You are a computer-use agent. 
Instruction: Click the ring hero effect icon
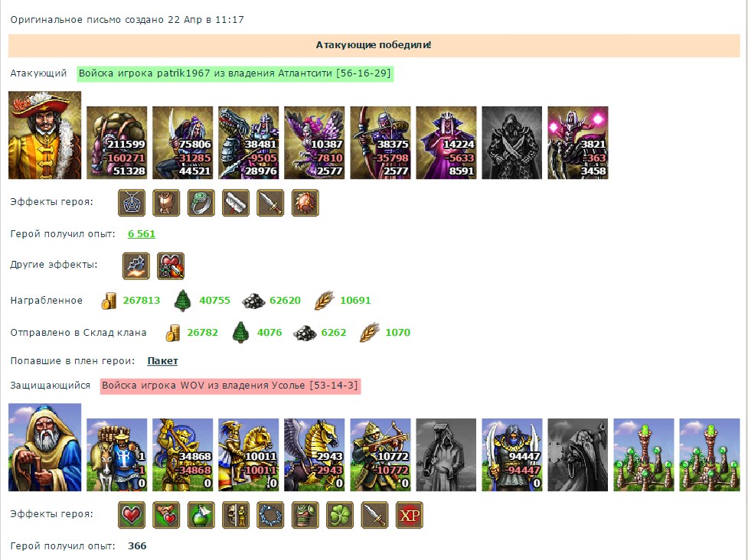click(201, 203)
